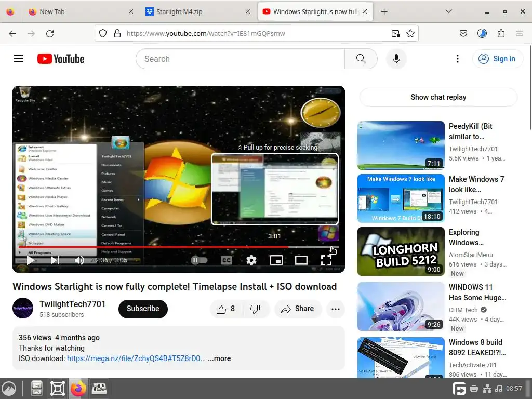Toggle autoplay switch in player
The height and width of the screenshot is (399, 532).
(x=199, y=260)
